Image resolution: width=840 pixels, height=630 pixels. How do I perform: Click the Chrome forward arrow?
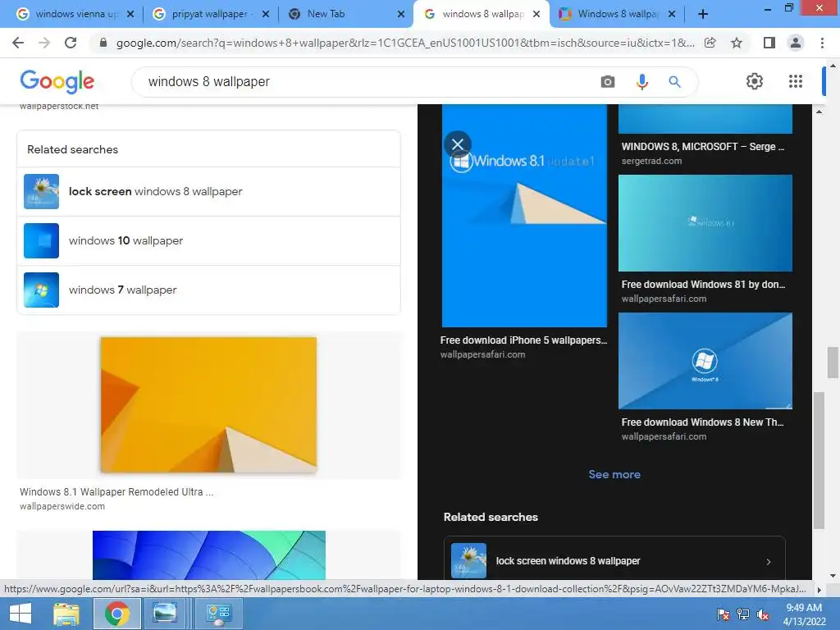[x=44, y=43]
